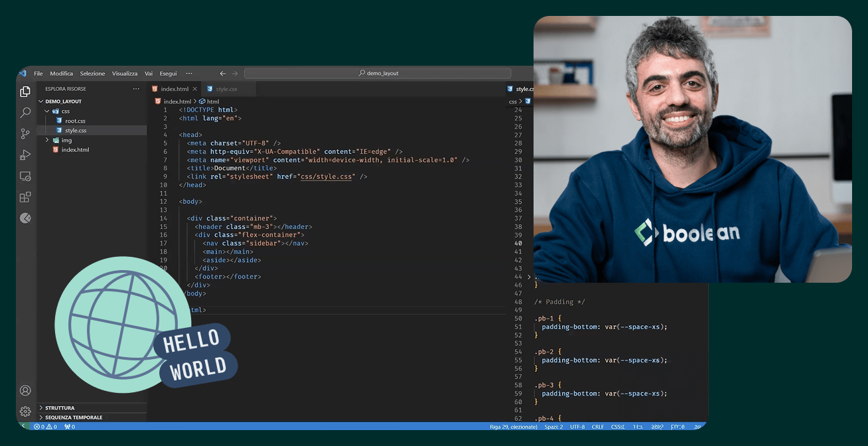Open the Modifica menu
Image resolution: width=868 pixels, height=446 pixels.
[x=61, y=73]
